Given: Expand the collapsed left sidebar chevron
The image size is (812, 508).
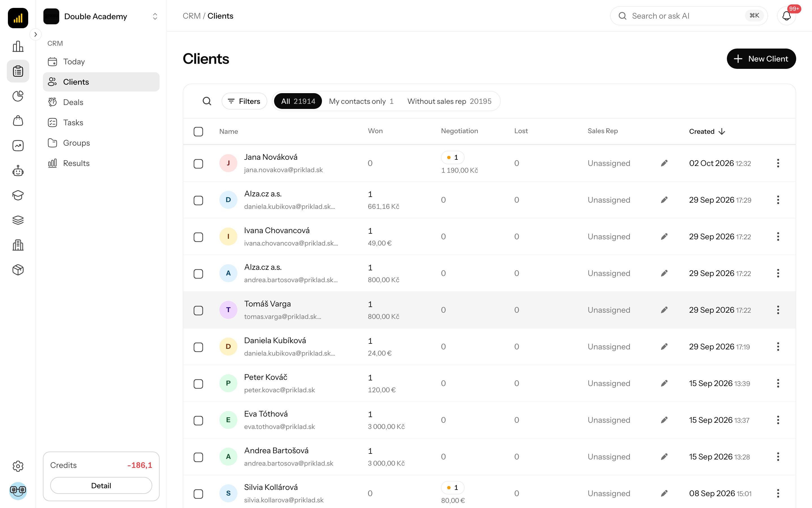Looking at the screenshot, I should click(36, 34).
